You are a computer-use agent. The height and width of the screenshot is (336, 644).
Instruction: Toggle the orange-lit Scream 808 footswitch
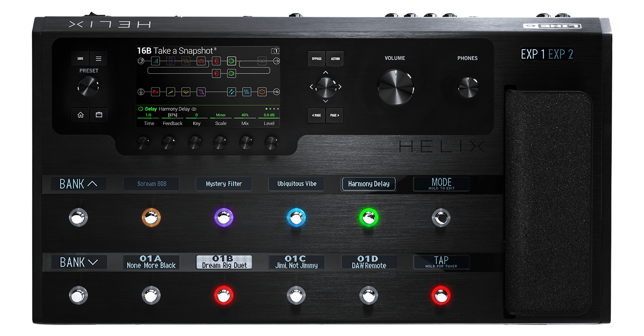tap(151, 217)
